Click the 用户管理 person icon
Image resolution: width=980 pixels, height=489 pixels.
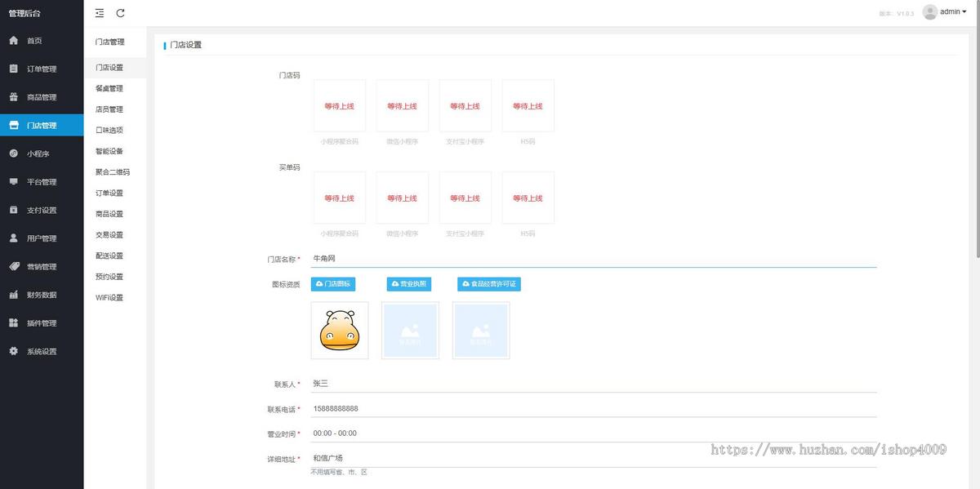pos(13,238)
